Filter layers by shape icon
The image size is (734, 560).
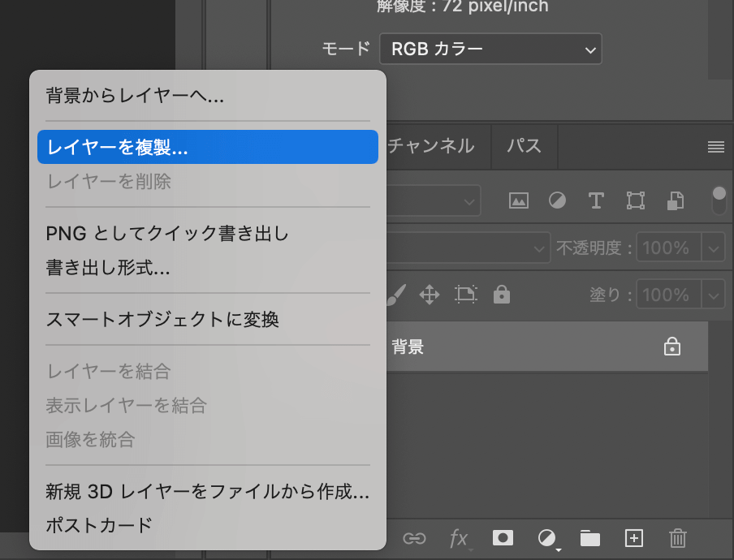coord(635,200)
